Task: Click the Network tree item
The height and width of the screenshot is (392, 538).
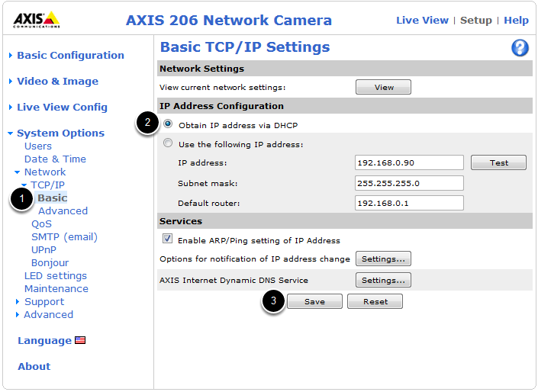Action: coord(45,172)
